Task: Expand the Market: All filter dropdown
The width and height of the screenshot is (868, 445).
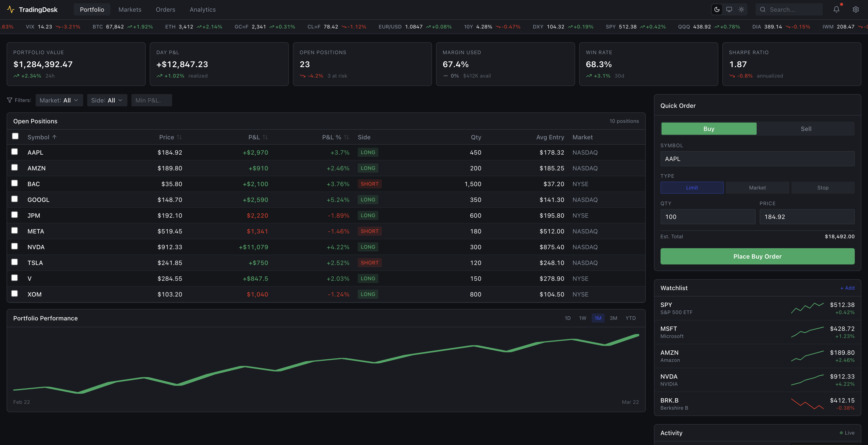Action: coord(59,100)
